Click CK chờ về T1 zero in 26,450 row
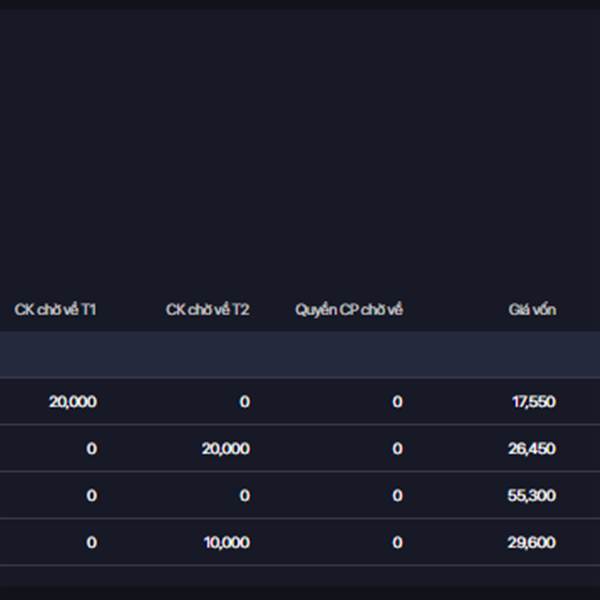 point(91,449)
